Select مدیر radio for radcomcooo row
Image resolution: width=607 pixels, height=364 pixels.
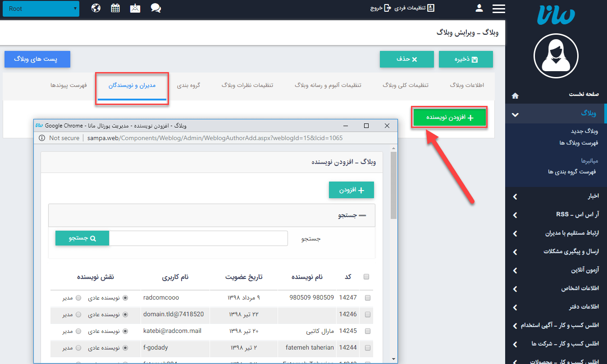pos(78,298)
